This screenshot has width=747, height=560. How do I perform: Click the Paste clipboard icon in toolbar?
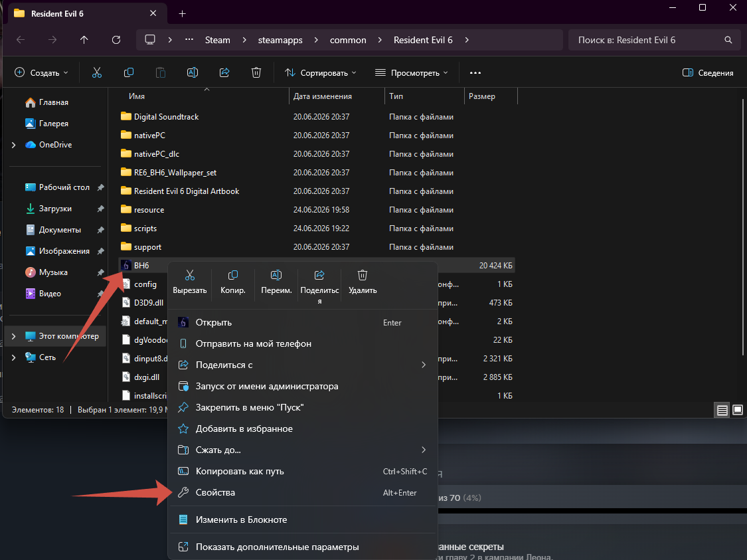[x=161, y=72]
